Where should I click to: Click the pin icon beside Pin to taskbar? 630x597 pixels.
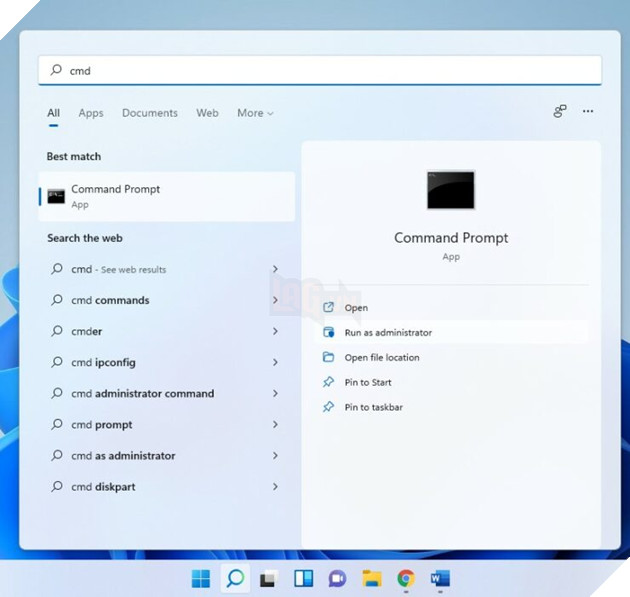tap(328, 407)
